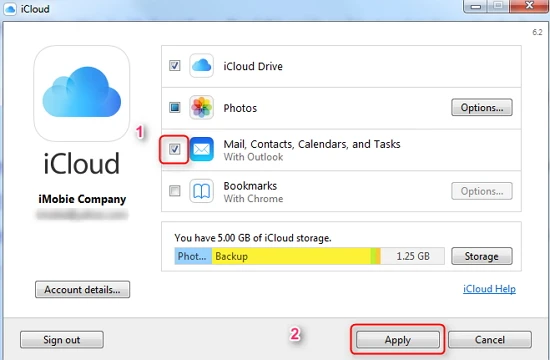This screenshot has height=360, width=550.
Task: Open Photos Options
Action: click(482, 107)
